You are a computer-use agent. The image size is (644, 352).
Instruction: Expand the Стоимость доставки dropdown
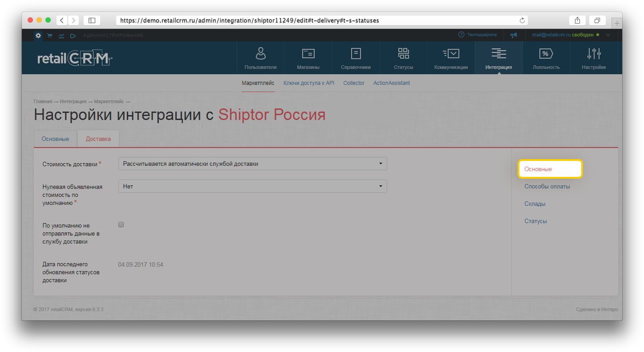point(252,164)
